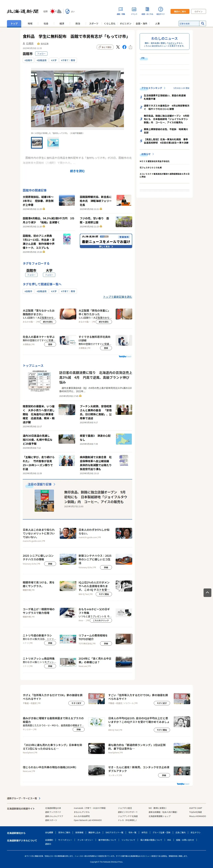Screen dimensions: 213x868
Task: Select the 全国・海外 navigation tab
Action: (141, 24)
